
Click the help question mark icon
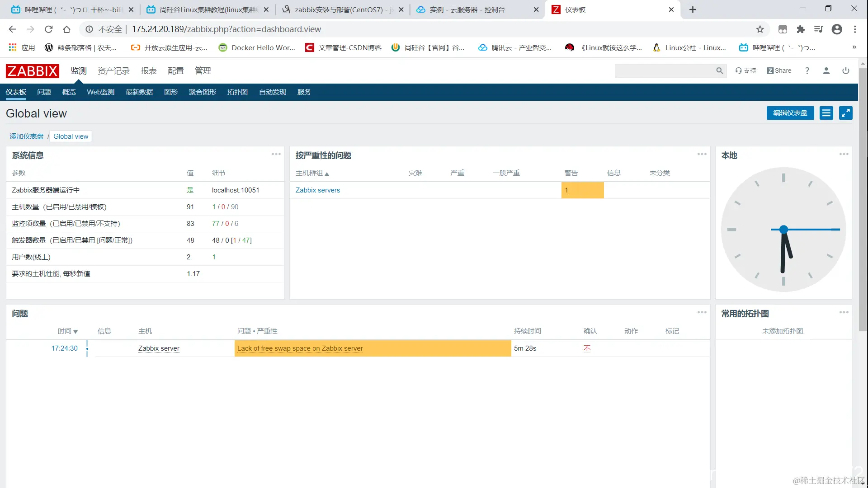pos(807,71)
